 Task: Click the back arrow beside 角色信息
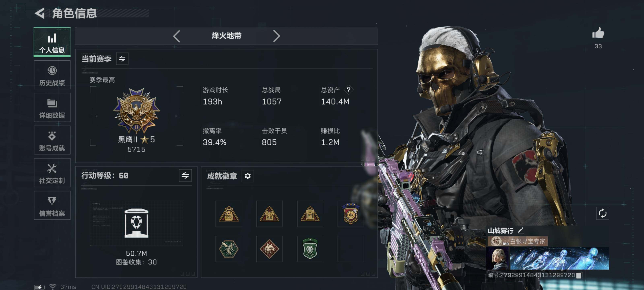[x=40, y=13]
